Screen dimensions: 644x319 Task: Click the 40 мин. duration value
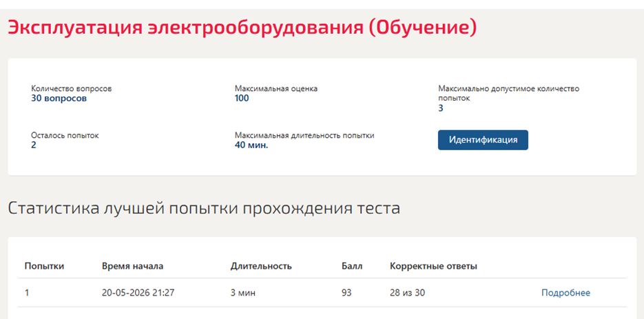click(251, 145)
